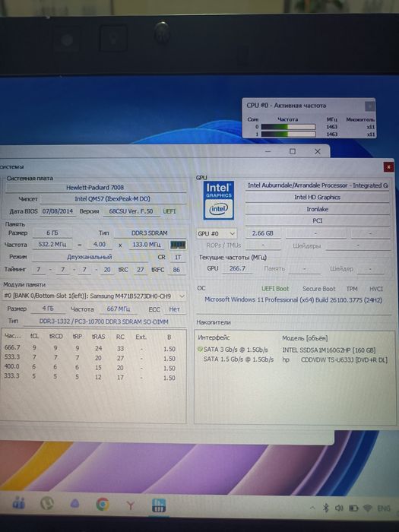Close the HWiNFO window behind the summary
This screenshot has height=532, width=399.
coord(318,151)
